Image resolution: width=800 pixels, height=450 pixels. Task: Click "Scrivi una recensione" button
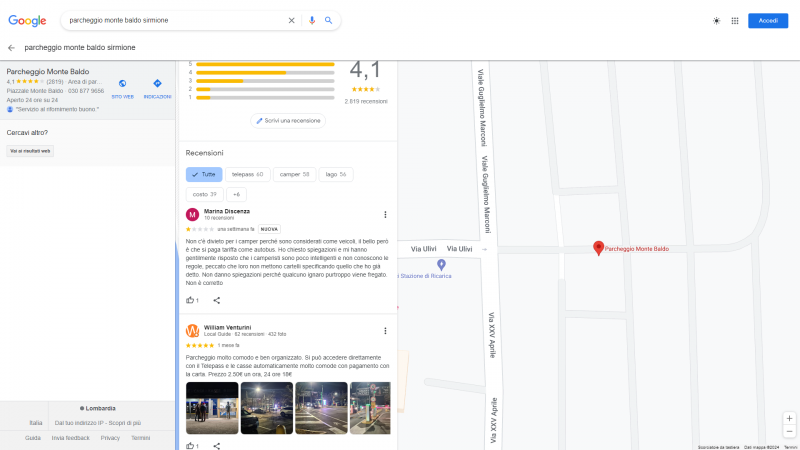(x=288, y=121)
